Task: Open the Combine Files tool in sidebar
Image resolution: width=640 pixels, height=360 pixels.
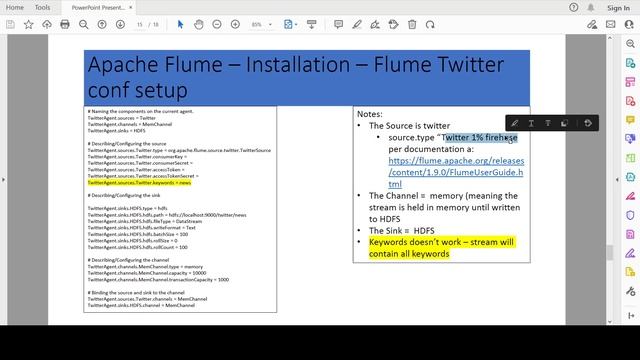Action: point(630,139)
